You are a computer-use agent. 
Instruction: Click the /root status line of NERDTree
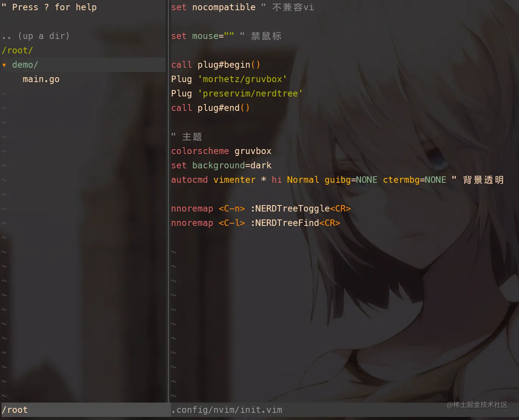point(85,410)
